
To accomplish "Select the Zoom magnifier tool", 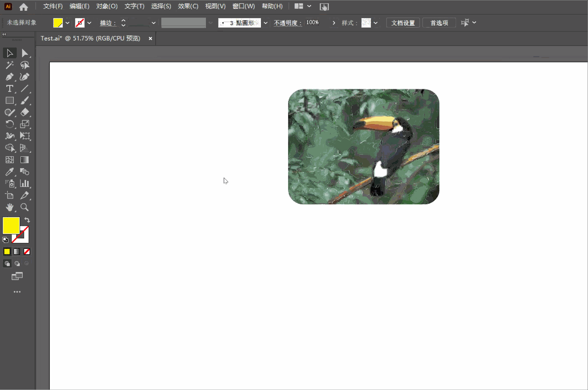I will [x=25, y=207].
